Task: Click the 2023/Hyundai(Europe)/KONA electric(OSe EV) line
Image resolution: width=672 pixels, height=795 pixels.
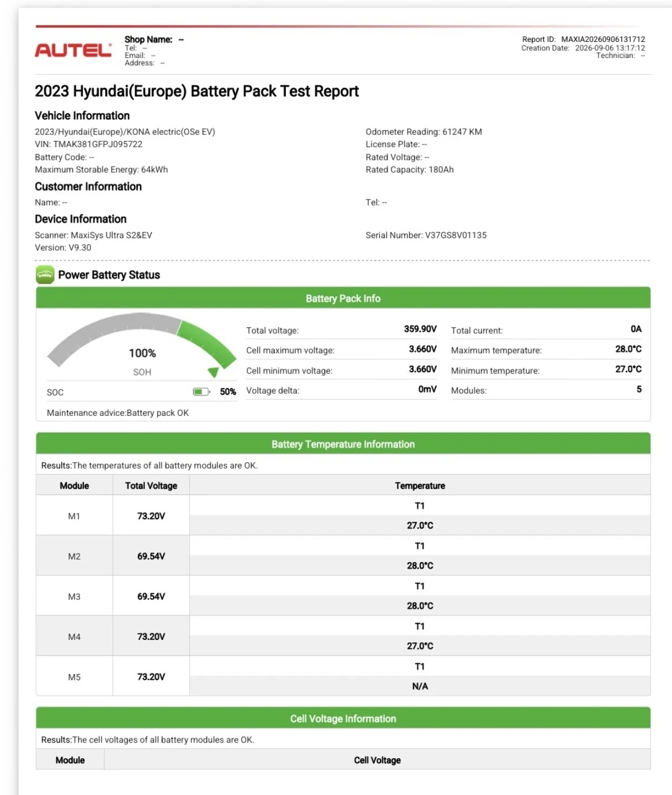Action: (125, 132)
